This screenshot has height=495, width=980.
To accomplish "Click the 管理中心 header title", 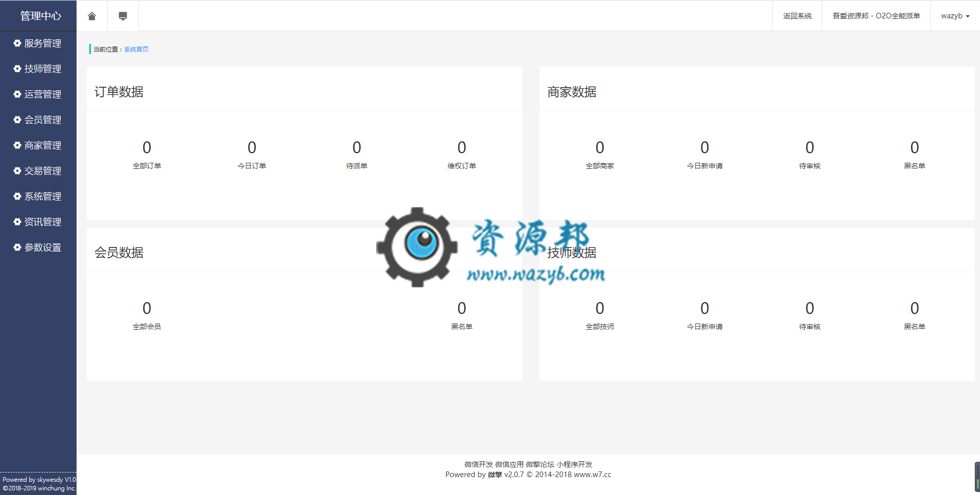I will (x=41, y=16).
